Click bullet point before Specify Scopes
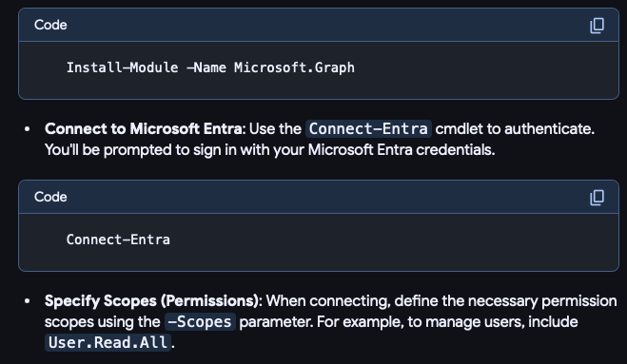The height and width of the screenshot is (364, 627). point(28,301)
